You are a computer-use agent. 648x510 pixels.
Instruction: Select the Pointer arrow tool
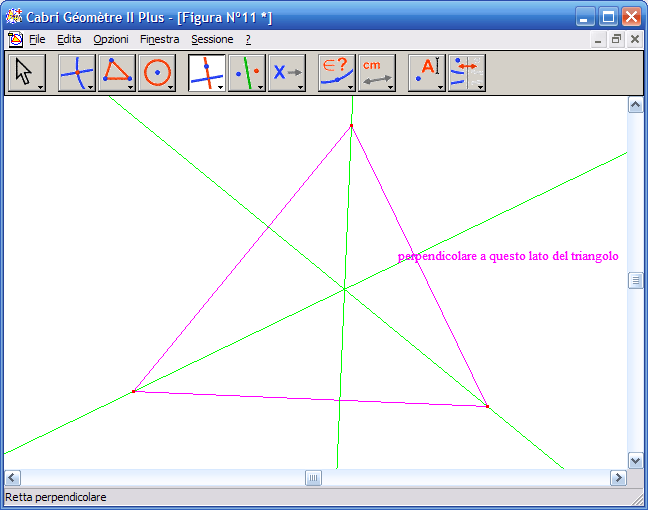click(27, 73)
